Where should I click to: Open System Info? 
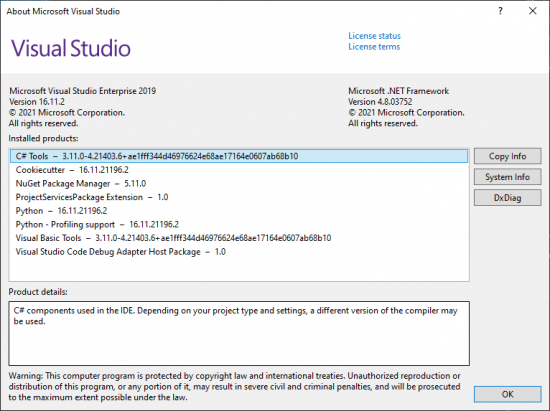coord(507,177)
